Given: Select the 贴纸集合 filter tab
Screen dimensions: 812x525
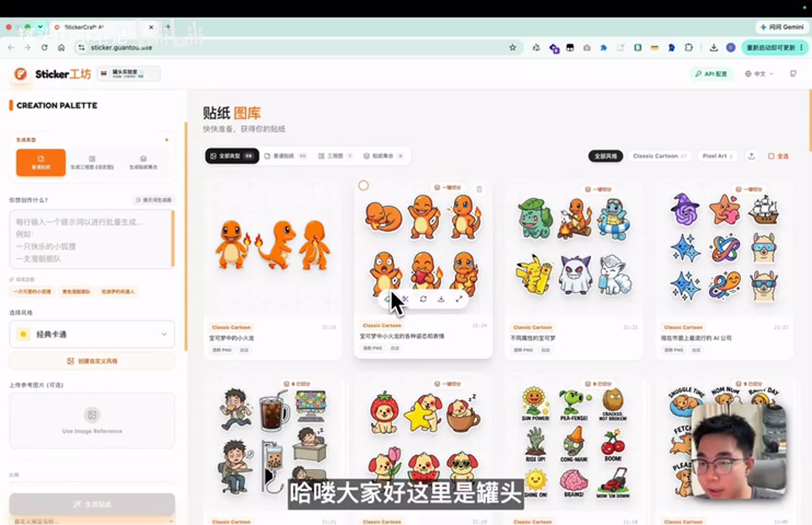Looking at the screenshot, I should [383, 156].
